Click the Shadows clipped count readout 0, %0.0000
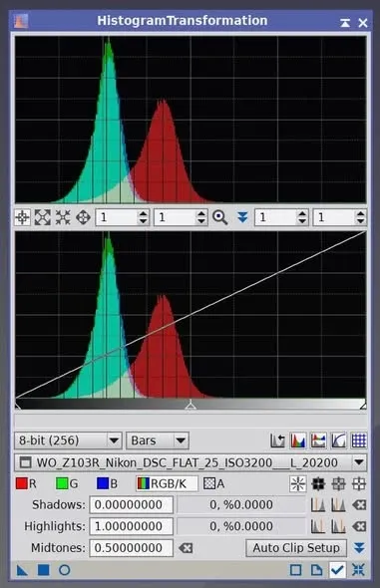The image size is (380, 588). point(241,504)
